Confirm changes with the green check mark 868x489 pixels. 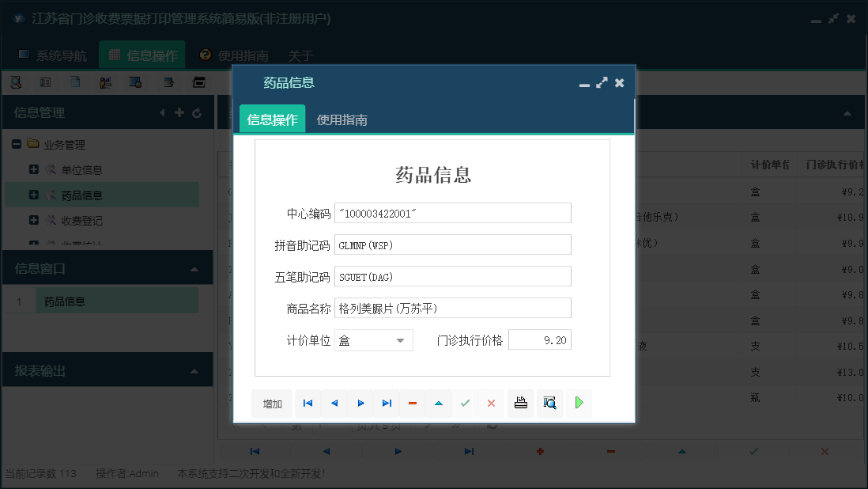click(x=465, y=403)
